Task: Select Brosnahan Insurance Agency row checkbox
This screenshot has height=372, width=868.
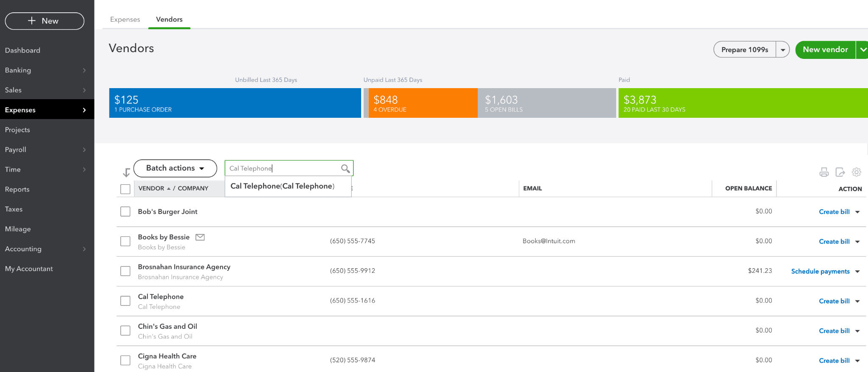Action: (x=125, y=271)
